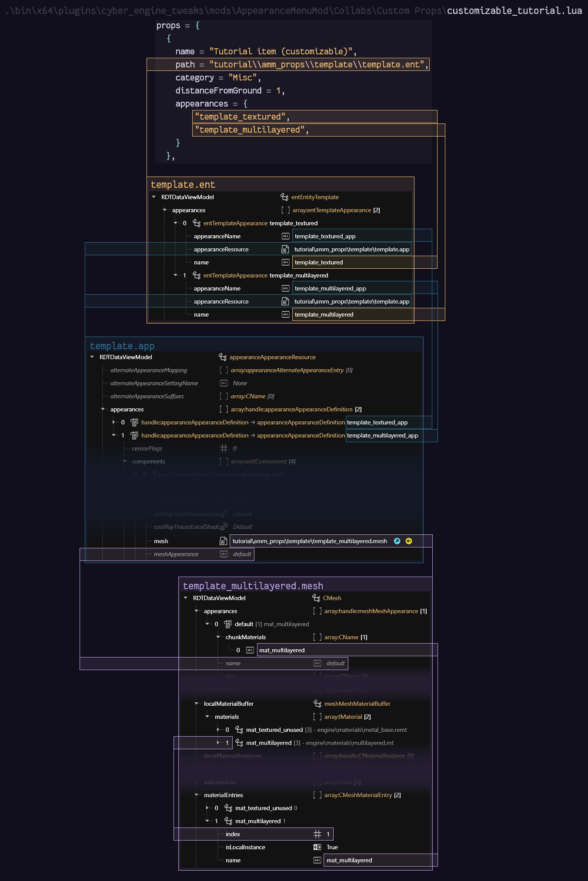Select the chunkMaterials tree row
The width and height of the screenshot is (588, 881).
[x=245, y=637]
